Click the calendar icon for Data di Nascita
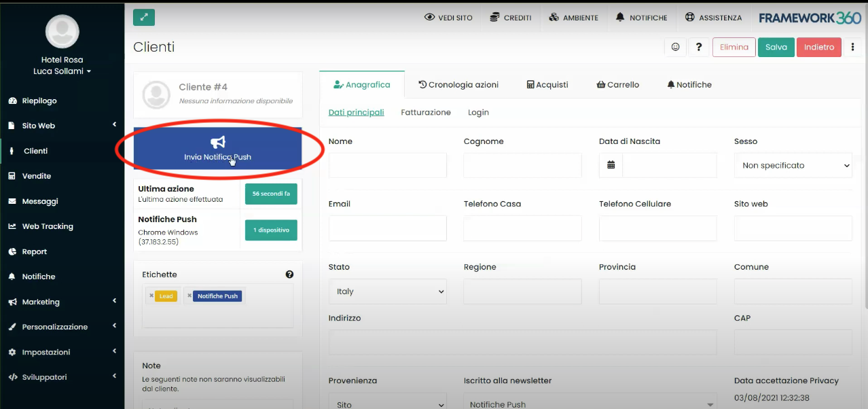 coord(611,165)
